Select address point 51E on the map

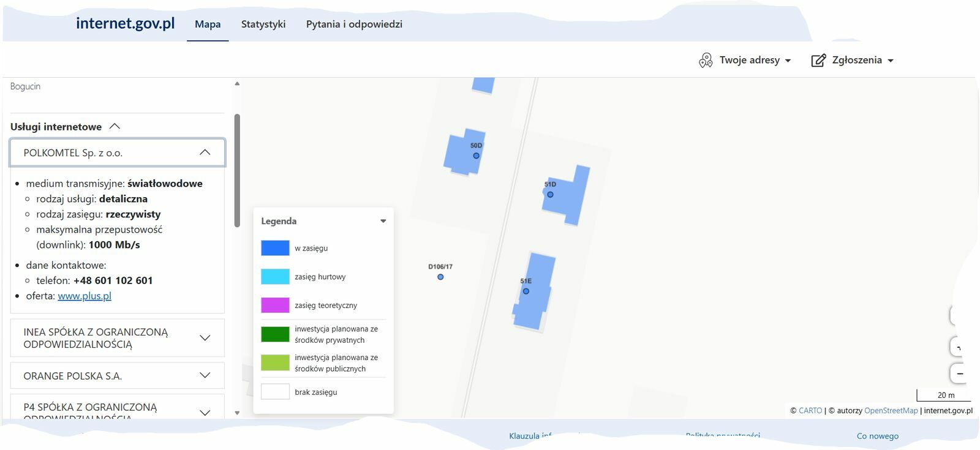tap(526, 291)
